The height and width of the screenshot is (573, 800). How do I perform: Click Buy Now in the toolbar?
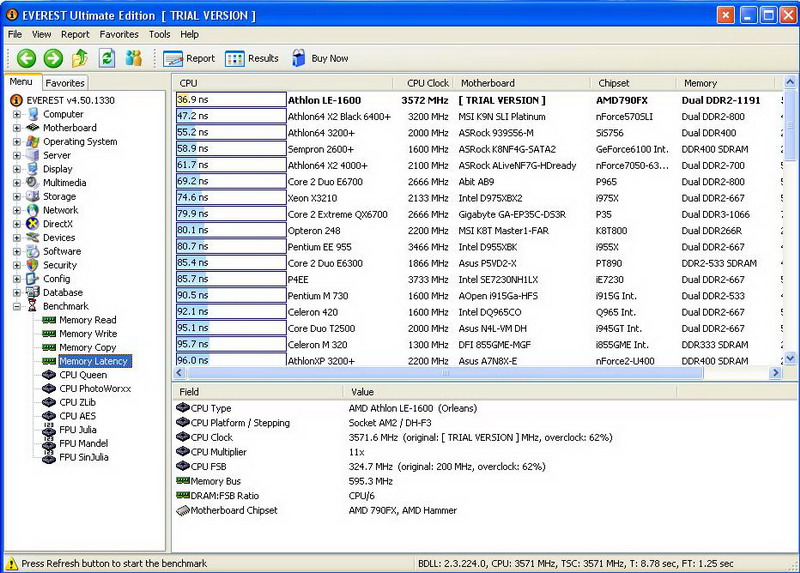pyautogui.click(x=320, y=59)
